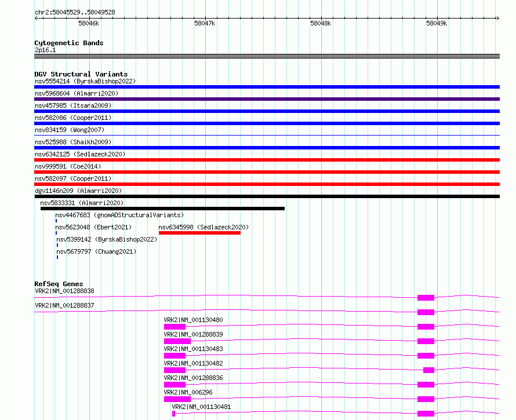
Task: Click the nsv5623048 (Ebert2021) label
Action: click(x=93, y=227)
